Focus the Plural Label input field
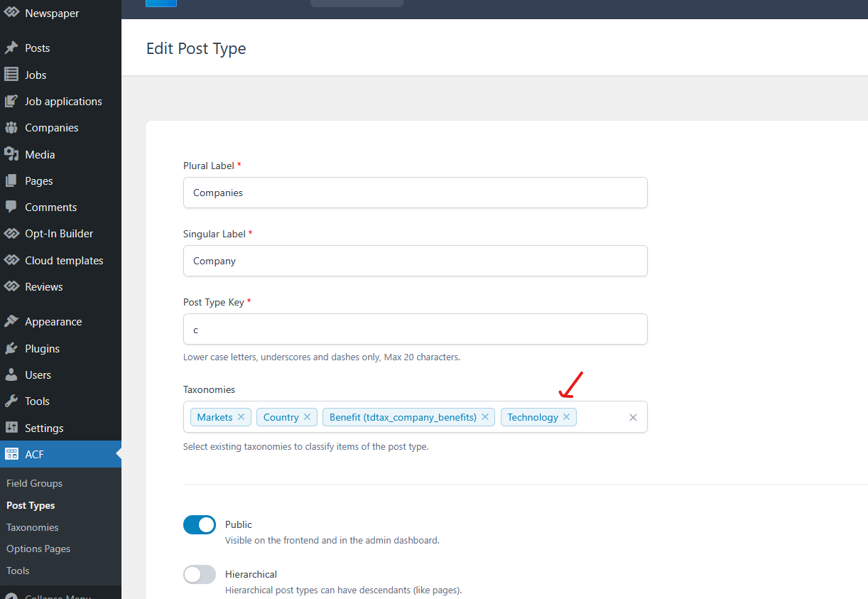868x599 pixels. pos(415,193)
